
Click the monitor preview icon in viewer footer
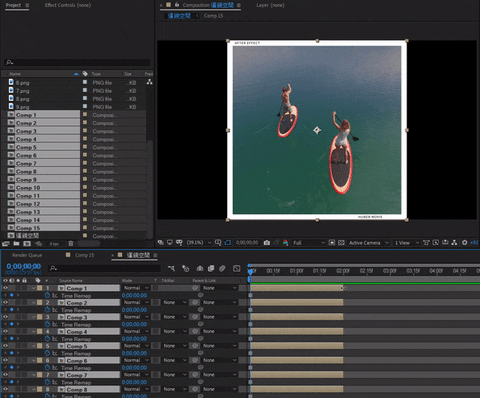170,242
